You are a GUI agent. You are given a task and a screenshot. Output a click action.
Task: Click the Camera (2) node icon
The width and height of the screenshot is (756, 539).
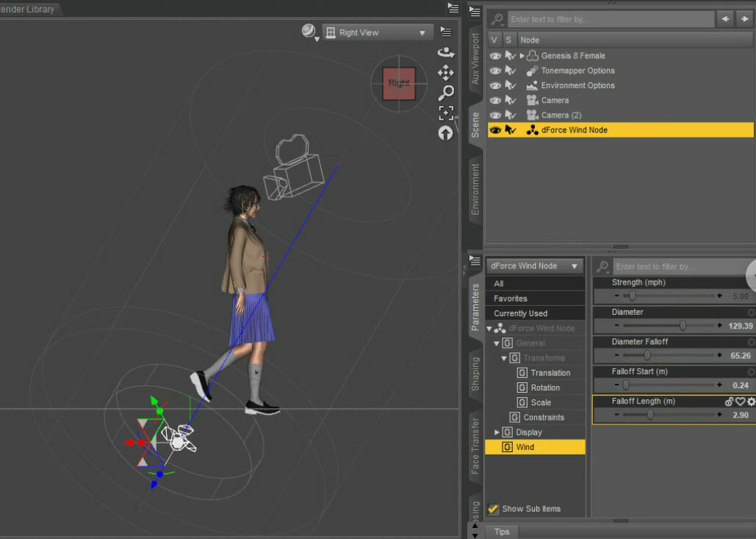click(x=532, y=115)
